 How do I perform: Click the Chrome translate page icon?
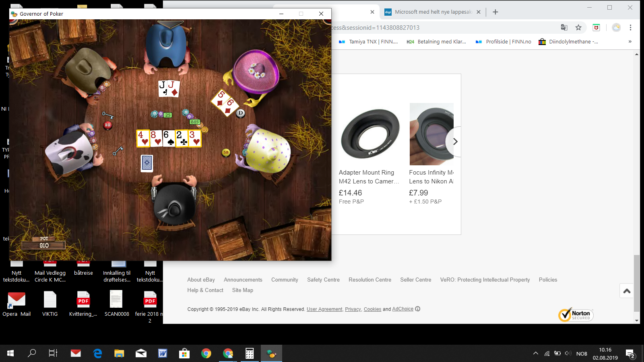(564, 27)
